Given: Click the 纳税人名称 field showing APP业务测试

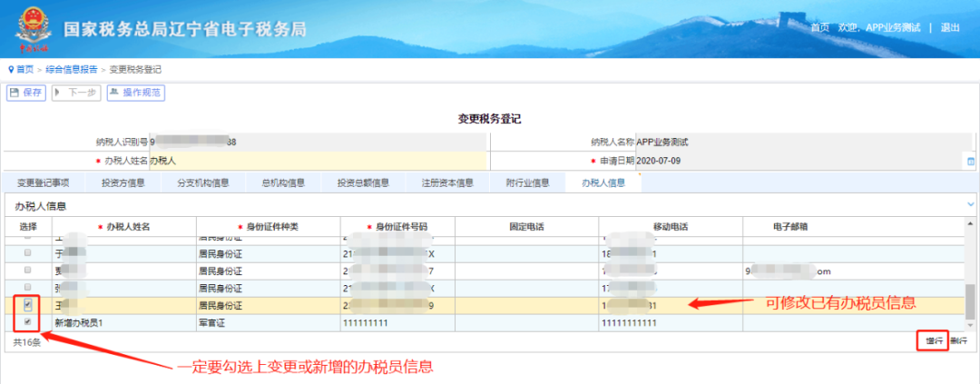Looking at the screenshot, I should 805,142.
